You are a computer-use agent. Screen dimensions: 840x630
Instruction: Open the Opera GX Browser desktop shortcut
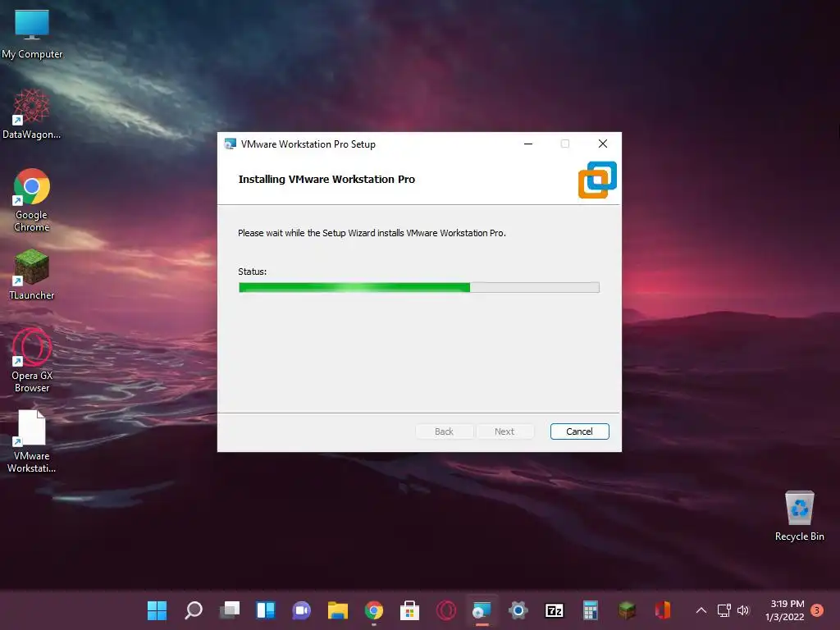click(32, 360)
